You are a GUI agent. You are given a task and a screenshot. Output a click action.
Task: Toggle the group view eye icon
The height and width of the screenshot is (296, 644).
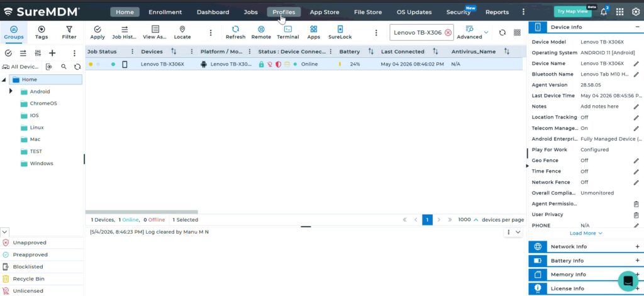(x=49, y=67)
